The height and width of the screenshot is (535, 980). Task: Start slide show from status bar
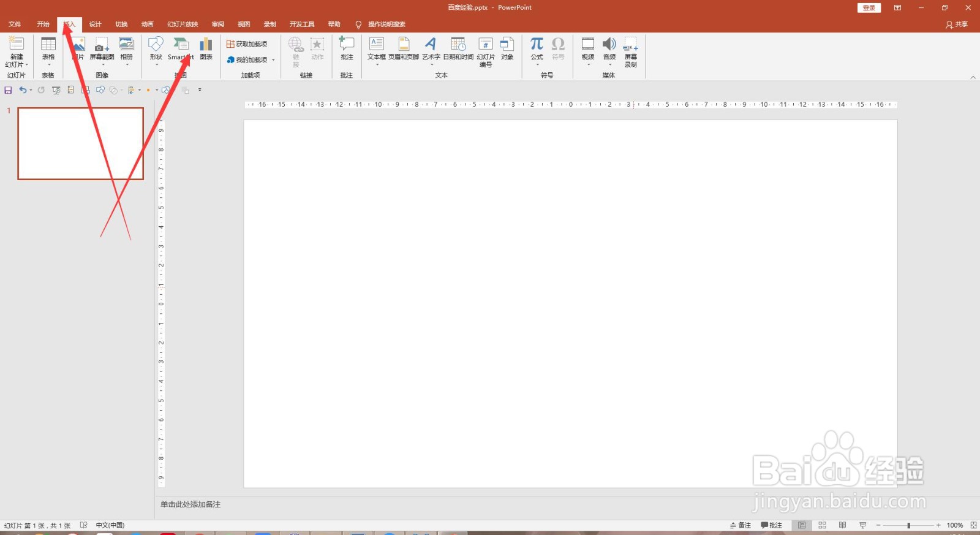pos(863,525)
